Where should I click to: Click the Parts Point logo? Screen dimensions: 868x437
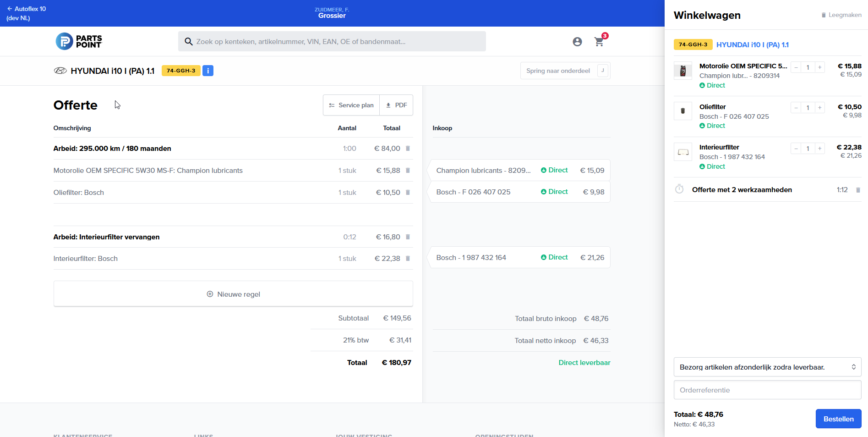(x=79, y=41)
